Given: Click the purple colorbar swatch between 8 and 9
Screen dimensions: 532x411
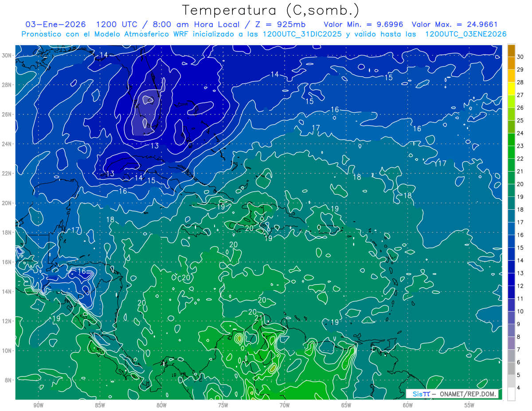Looking at the screenshot, I should coord(511,331).
